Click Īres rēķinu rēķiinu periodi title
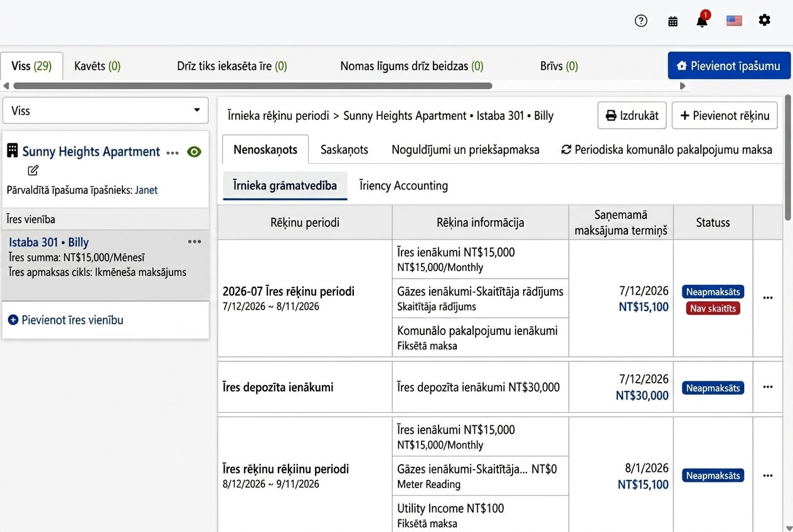Image resolution: width=793 pixels, height=532 pixels. [285, 469]
